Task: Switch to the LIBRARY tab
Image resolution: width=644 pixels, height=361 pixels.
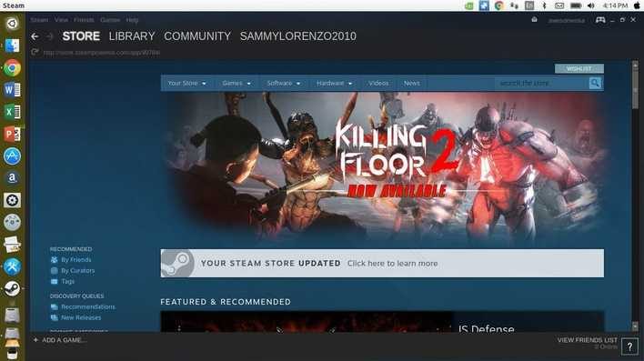Action: coord(132,36)
